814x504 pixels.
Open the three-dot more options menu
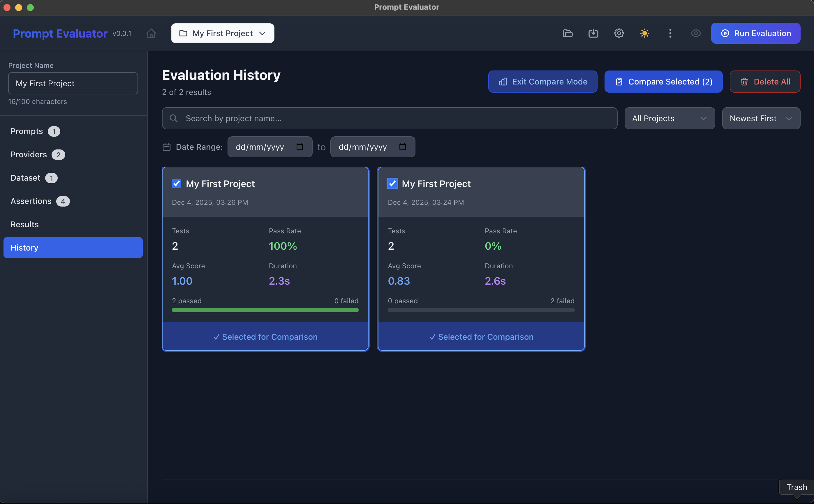point(670,33)
